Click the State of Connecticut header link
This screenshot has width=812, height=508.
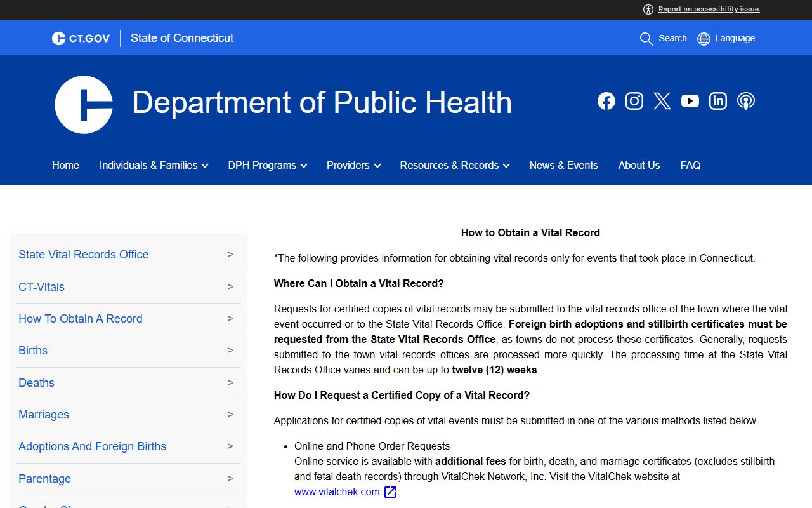(x=182, y=38)
